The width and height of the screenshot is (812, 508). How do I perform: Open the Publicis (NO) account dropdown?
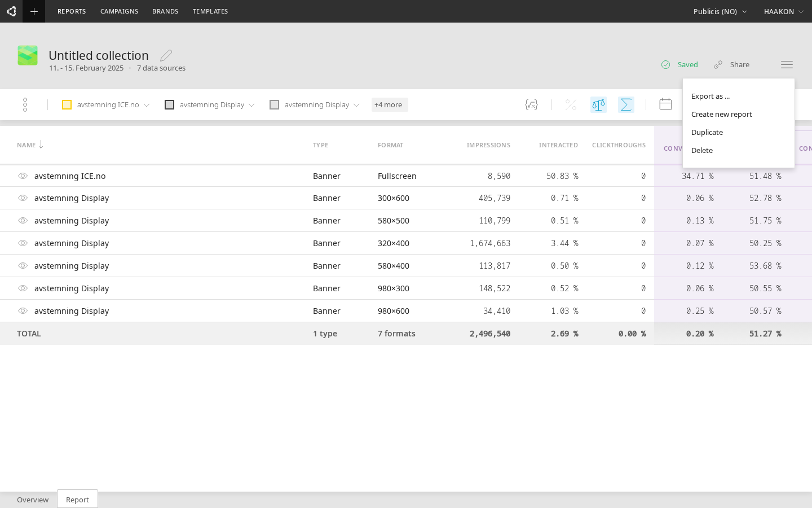[720, 11]
